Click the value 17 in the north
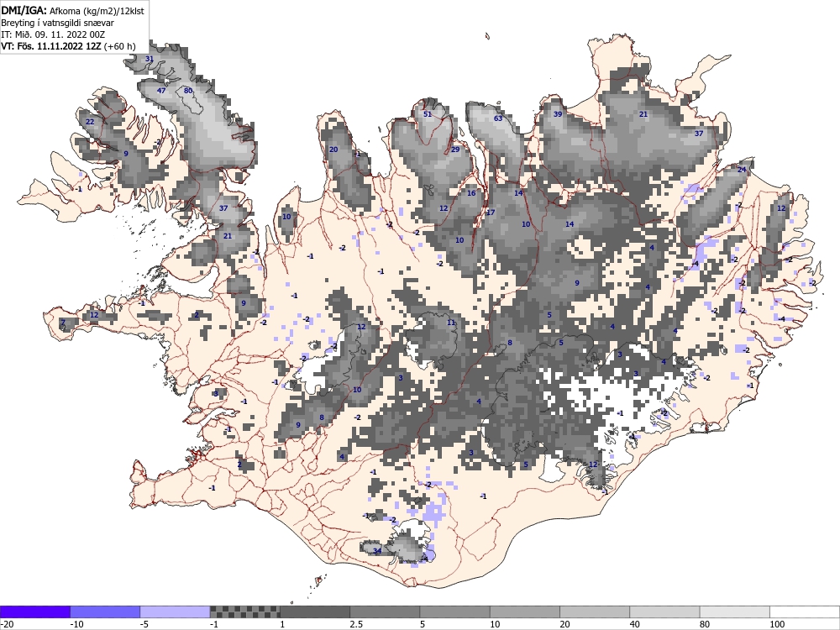 pos(491,213)
